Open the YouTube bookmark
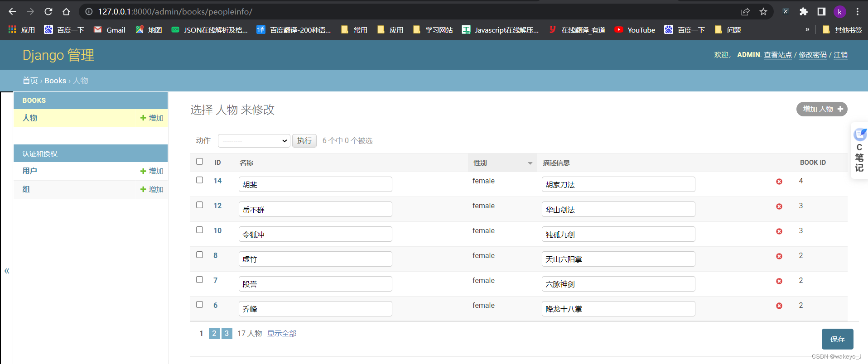This screenshot has width=868, height=364. (635, 30)
